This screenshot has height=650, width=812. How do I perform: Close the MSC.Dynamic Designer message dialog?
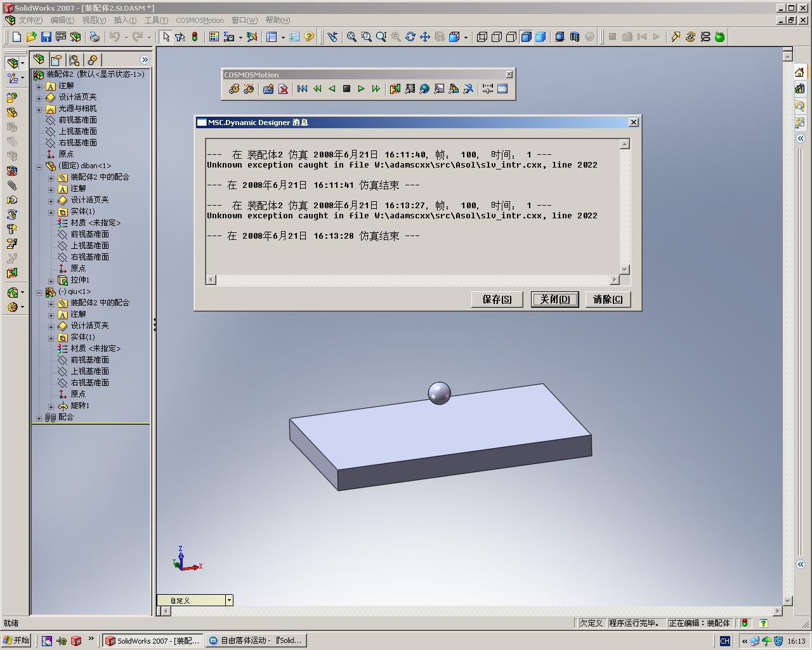coord(633,123)
